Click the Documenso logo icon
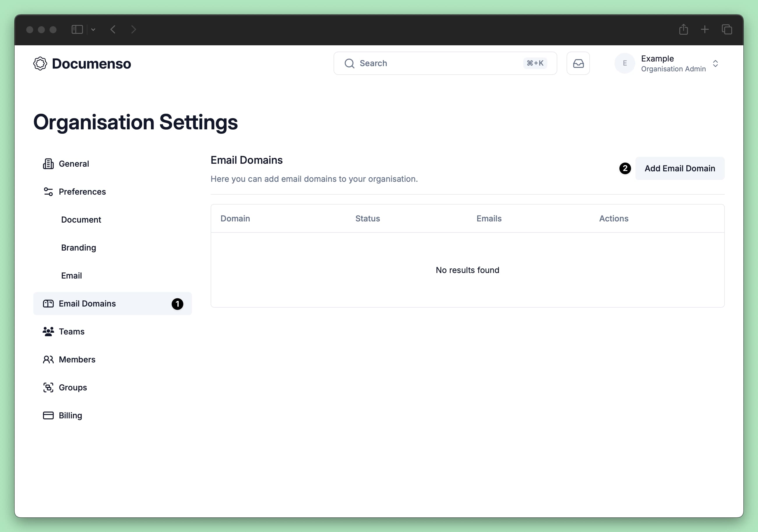758x532 pixels. [x=40, y=64]
